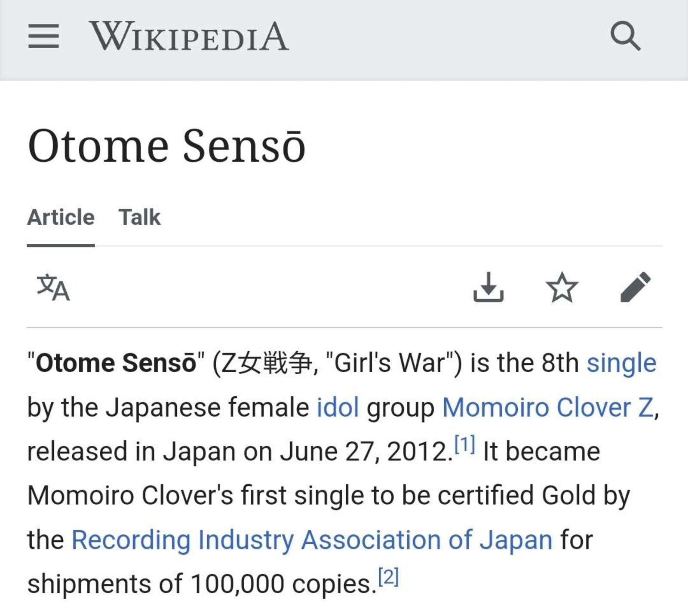Click the pencil edit icon
Viewport: 688px width, 616px height.
coord(636,287)
